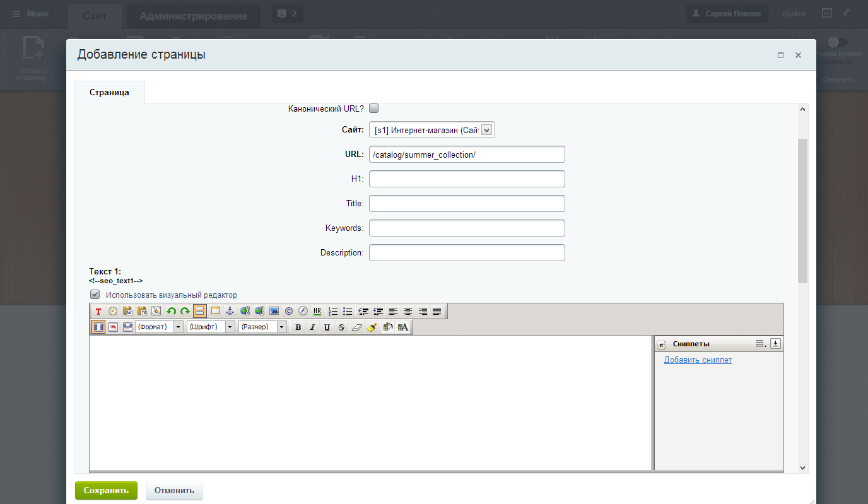868x504 pixels.
Task: Insert a table using the table icon
Action: [215, 311]
